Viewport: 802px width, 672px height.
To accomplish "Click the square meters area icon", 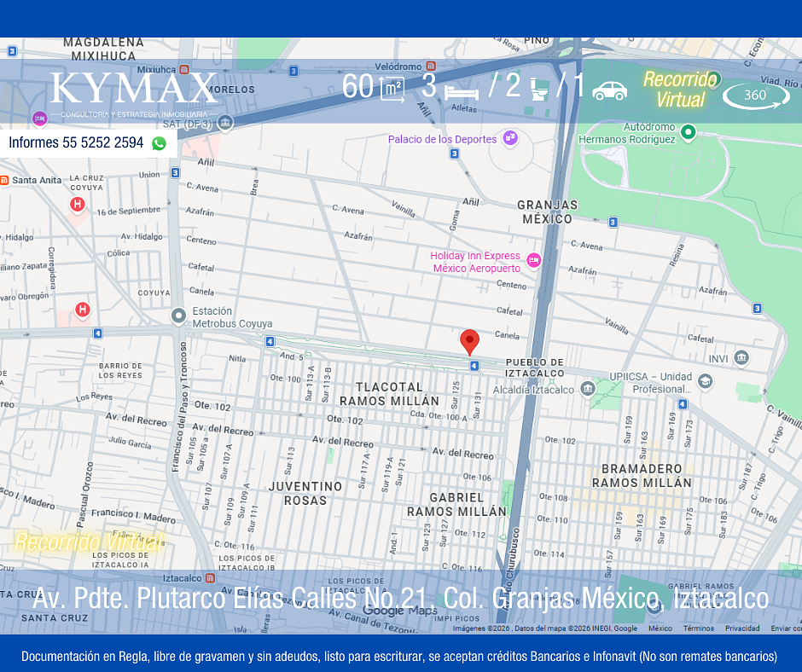I will (392, 89).
